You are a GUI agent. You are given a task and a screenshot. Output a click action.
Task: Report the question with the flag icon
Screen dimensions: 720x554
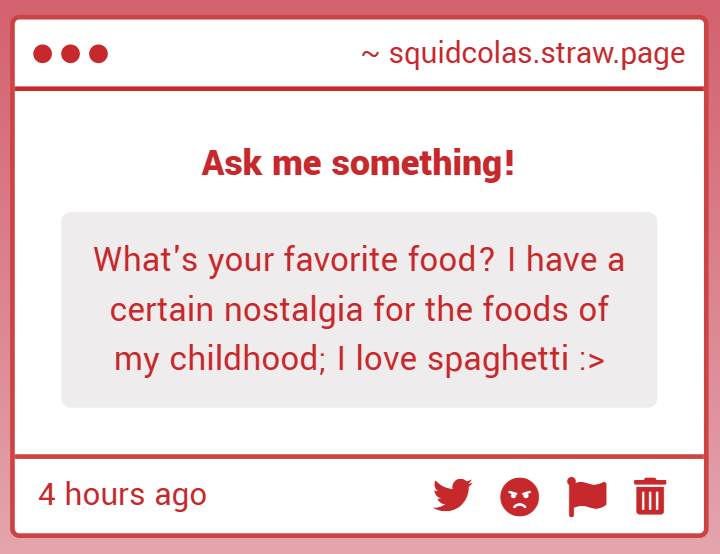tap(587, 496)
